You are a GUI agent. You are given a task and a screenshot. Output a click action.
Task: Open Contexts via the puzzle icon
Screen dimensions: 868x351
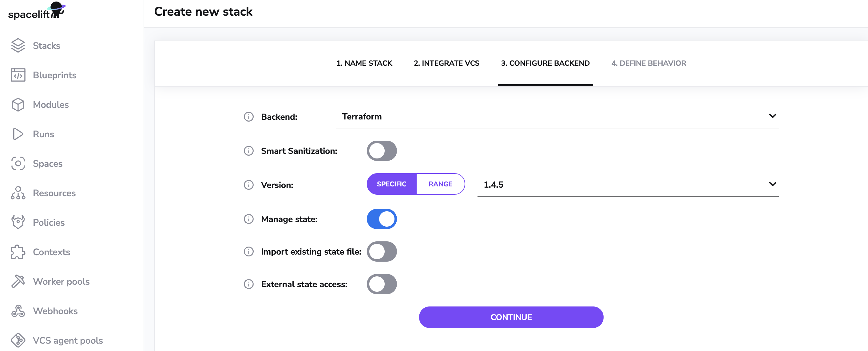18,252
